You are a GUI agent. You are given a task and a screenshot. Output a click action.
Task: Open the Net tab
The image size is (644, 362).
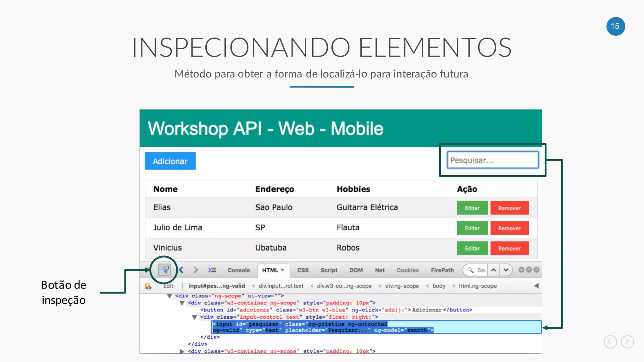tap(380, 270)
